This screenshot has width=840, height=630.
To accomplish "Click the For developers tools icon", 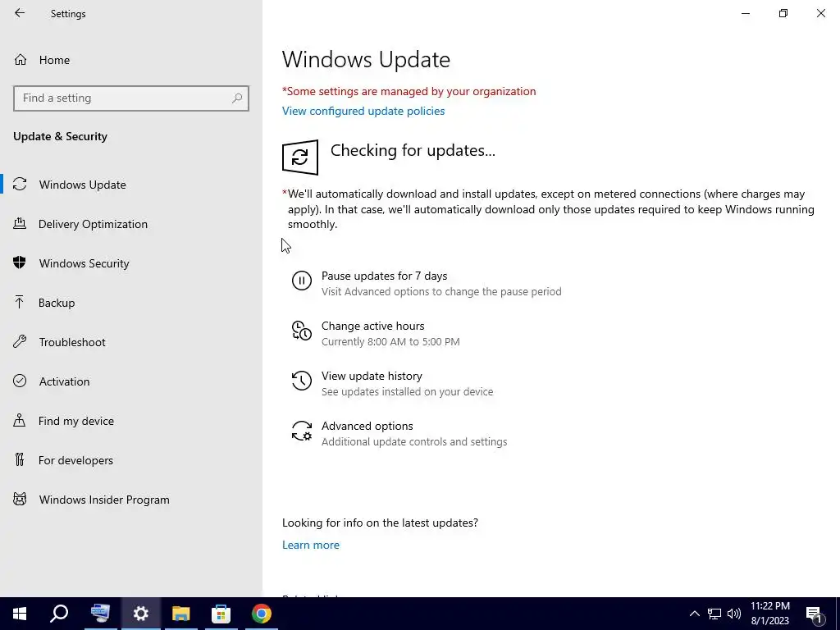I will click(x=20, y=459).
